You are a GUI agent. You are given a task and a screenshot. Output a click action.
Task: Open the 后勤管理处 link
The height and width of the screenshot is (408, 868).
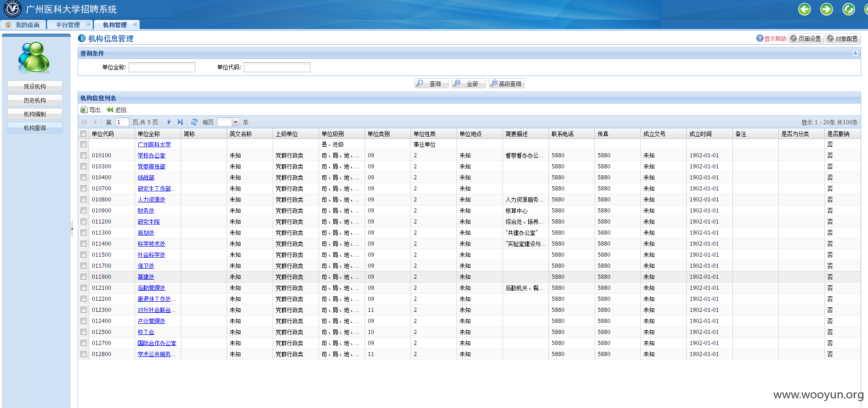(x=151, y=288)
